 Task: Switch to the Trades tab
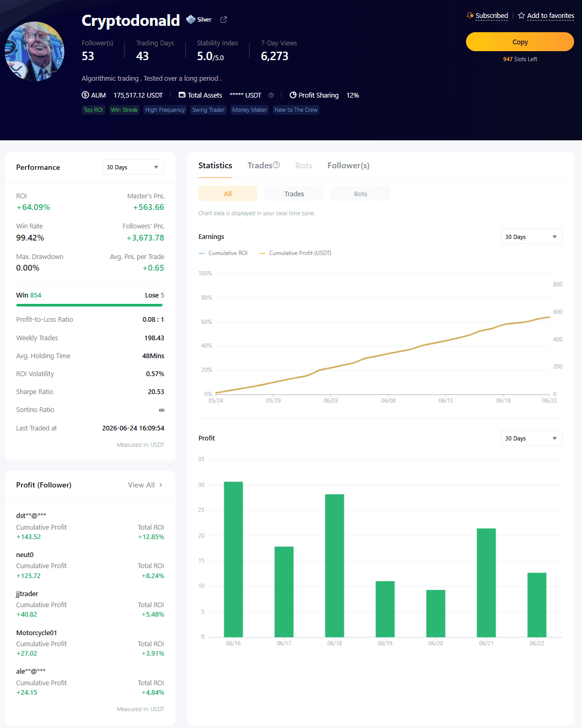(260, 166)
